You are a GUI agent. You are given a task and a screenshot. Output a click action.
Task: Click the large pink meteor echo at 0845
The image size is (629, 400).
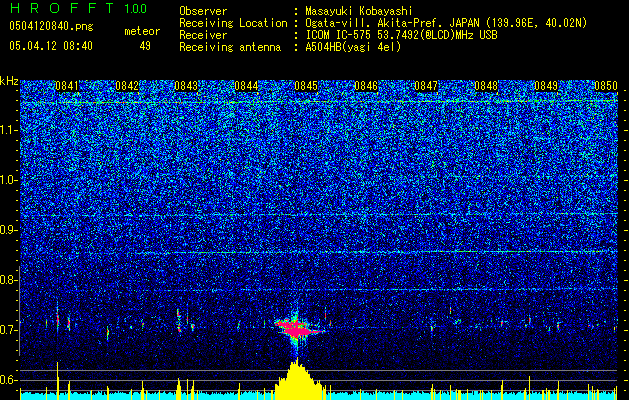pos(297,328)
